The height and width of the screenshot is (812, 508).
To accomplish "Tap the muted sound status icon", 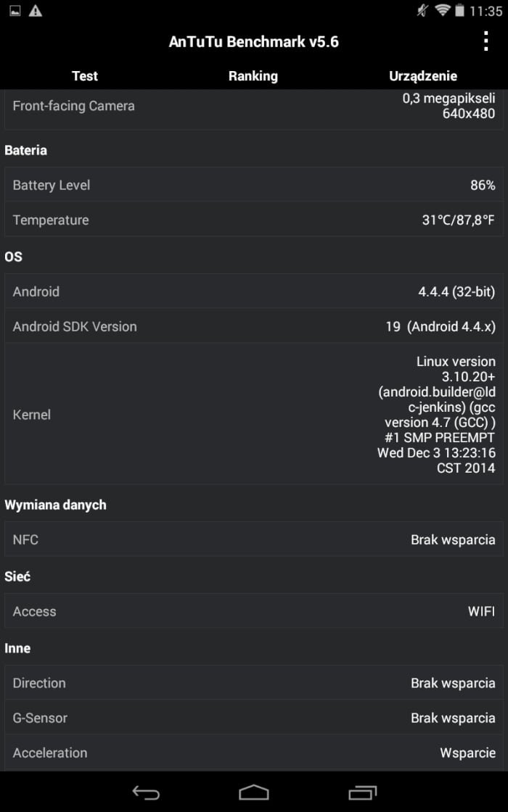I will click(422, 10).
